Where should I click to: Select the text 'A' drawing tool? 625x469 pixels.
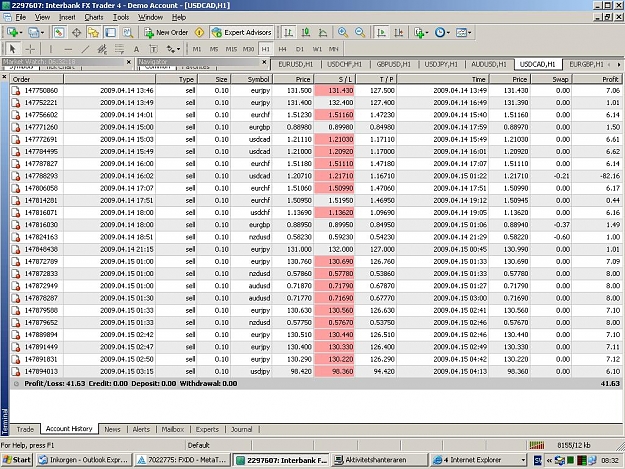pyautogui.click(x=136, y=49)
